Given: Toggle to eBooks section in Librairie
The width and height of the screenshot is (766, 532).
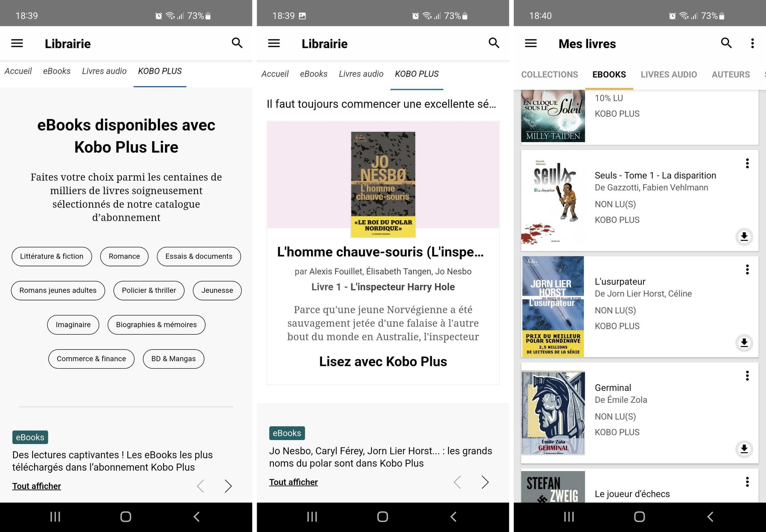Looking at the screenshot, I should pyautogui.click(x=56, y=71).
